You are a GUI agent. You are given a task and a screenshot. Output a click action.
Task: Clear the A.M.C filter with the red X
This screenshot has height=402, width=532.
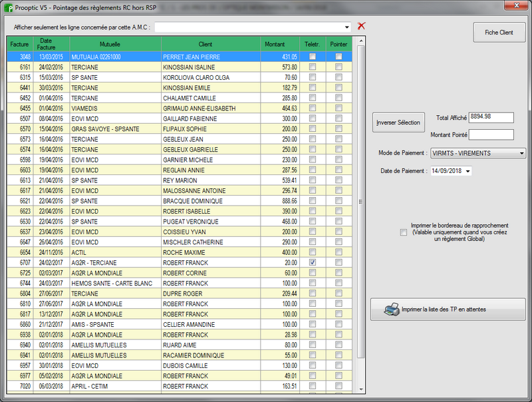(361, 26)
